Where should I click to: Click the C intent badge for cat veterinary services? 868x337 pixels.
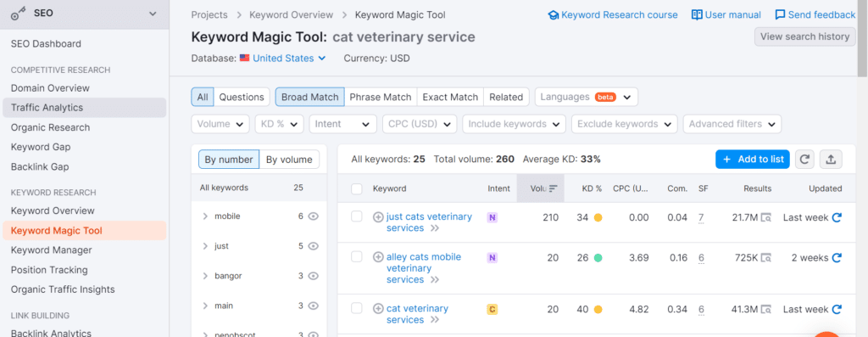point(492,309)
